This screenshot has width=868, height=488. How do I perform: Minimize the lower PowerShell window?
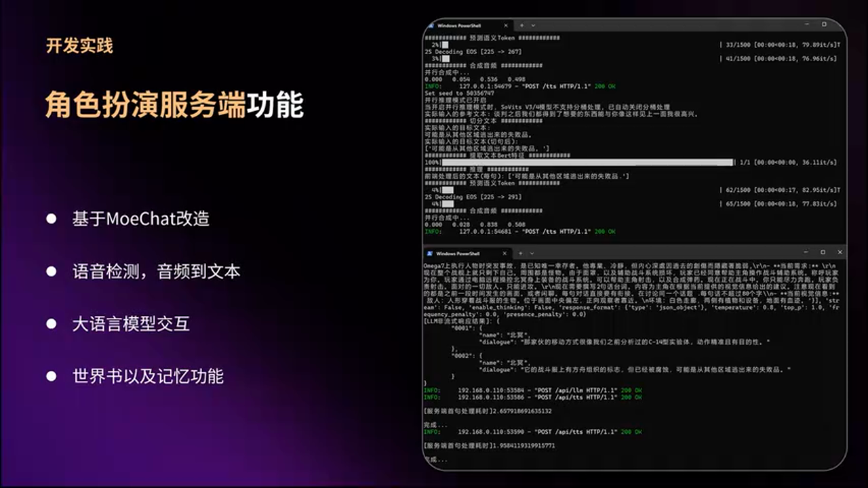click(x=804, y=252)
